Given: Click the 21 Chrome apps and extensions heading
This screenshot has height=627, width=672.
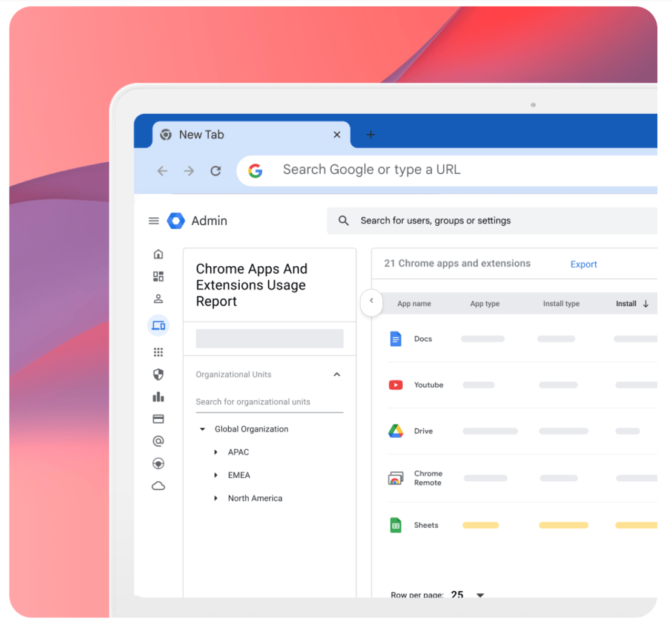Looking at the screenshot, I should point(457,263).
